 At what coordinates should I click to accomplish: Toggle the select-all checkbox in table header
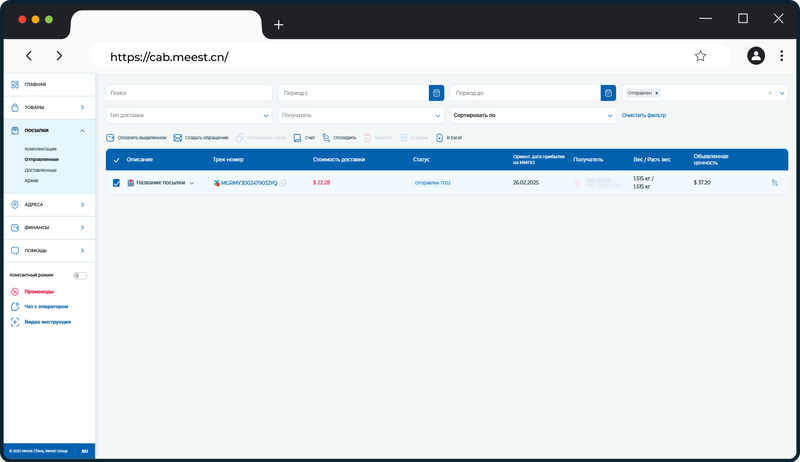116,160
